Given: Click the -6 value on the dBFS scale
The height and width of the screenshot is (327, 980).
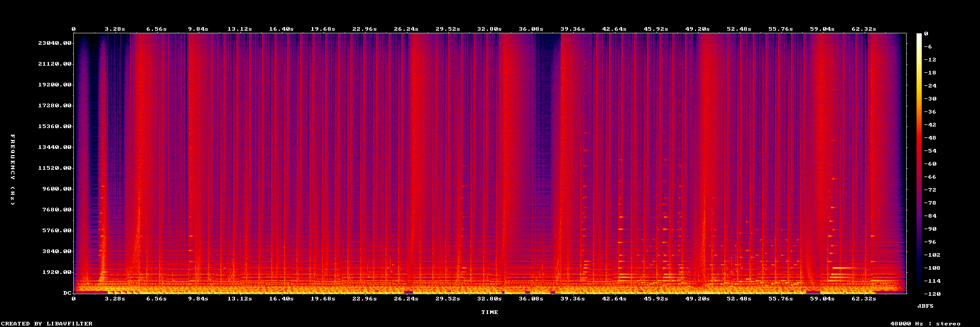Looking at the screenshot, I should pos(927,47).
